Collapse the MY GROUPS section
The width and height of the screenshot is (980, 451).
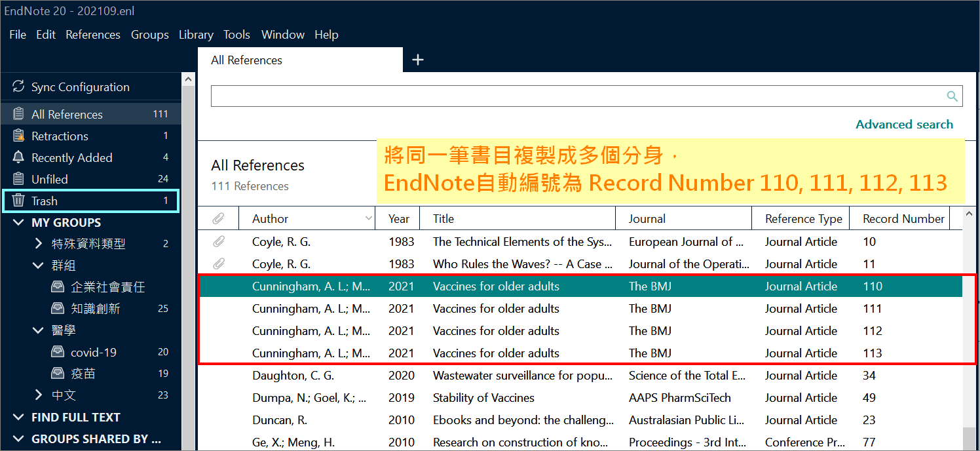coord(18,223)
